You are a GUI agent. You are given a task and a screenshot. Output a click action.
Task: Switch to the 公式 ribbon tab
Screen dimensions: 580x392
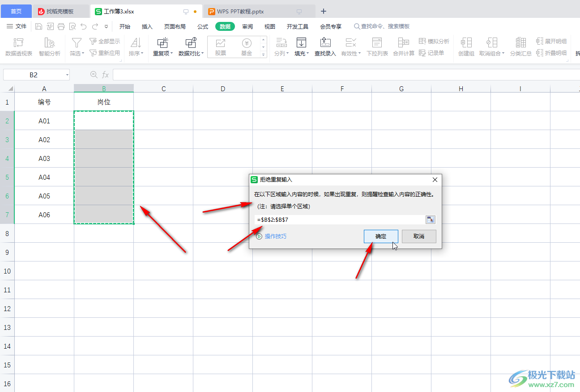[x=203, y=26]
